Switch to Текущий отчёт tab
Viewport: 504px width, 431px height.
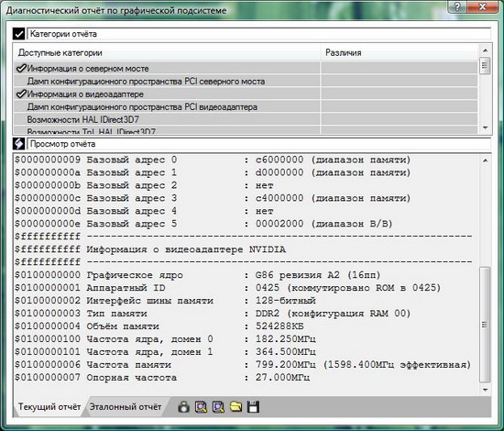click(49, 406)
